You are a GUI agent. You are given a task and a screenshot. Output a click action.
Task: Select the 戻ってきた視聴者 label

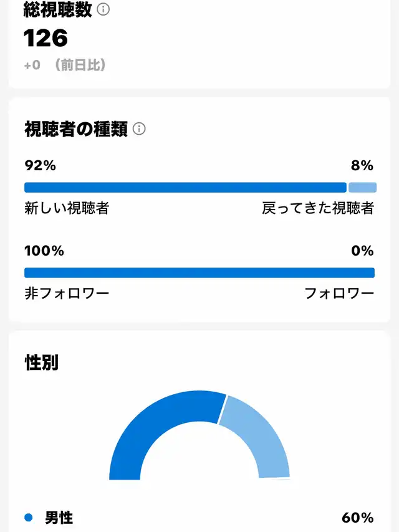(318, 208)
